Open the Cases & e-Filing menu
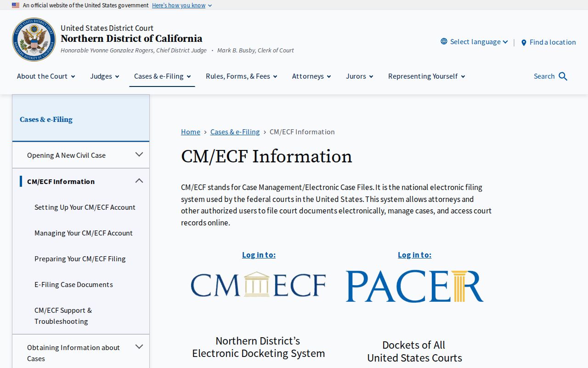588x368 pixels. (162, 76)
